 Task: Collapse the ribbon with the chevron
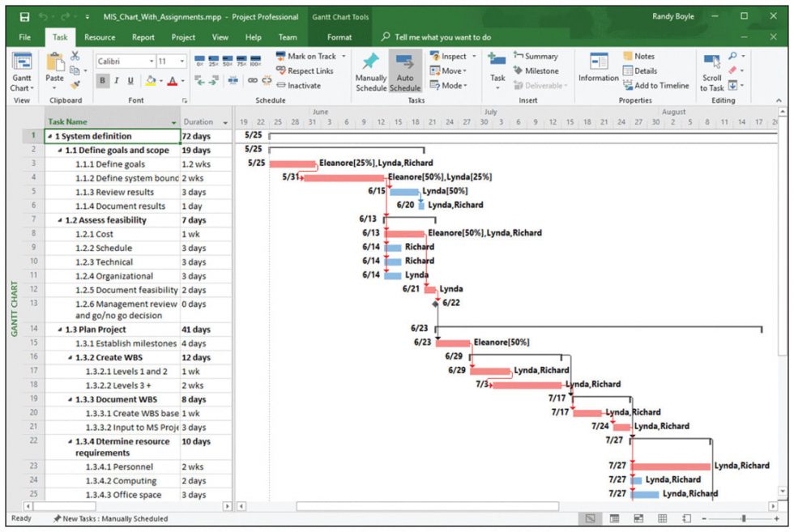[x=779, y=100]
